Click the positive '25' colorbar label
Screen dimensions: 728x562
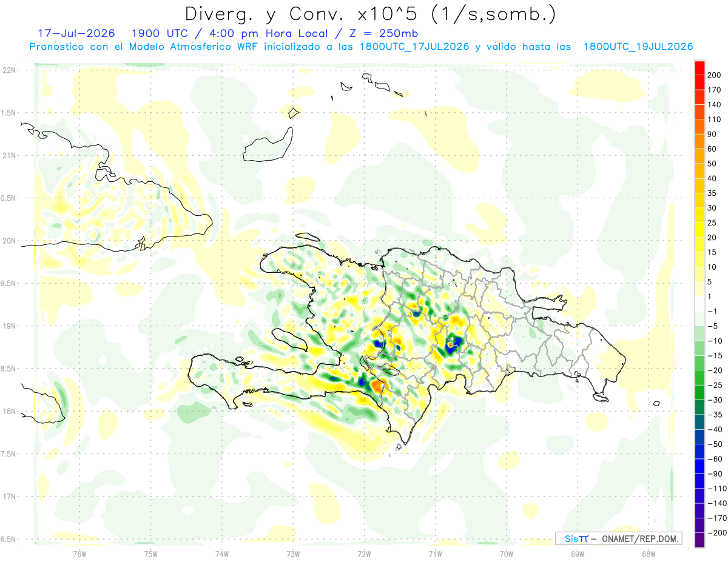tap(712, 223)
